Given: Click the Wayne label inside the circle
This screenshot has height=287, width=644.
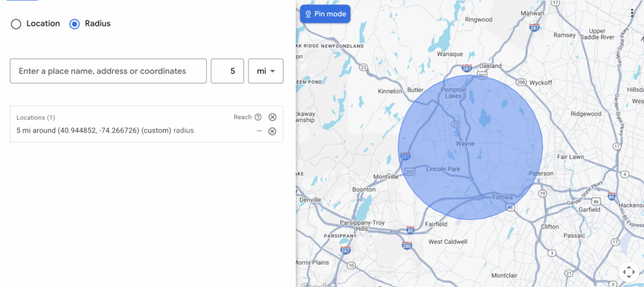Looking at the screenshot, I should (x=465, y=143).
